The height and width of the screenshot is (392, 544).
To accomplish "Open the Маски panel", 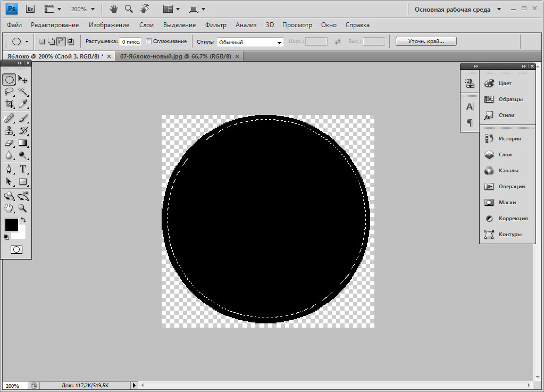I will click(x=507, y=202).
